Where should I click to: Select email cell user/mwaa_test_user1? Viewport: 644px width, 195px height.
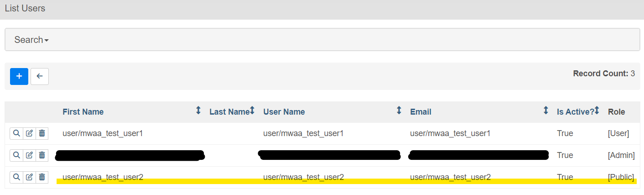tap(450, 134)
